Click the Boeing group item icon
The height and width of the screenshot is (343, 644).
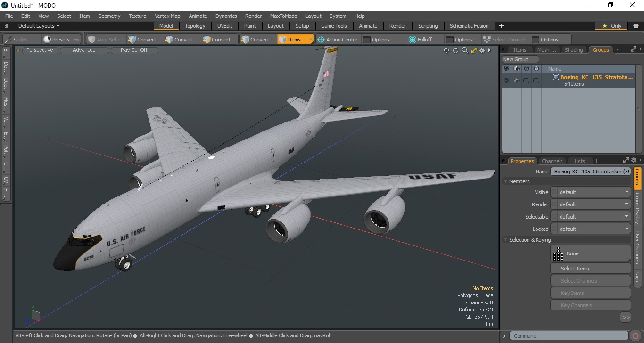point(556,77)
